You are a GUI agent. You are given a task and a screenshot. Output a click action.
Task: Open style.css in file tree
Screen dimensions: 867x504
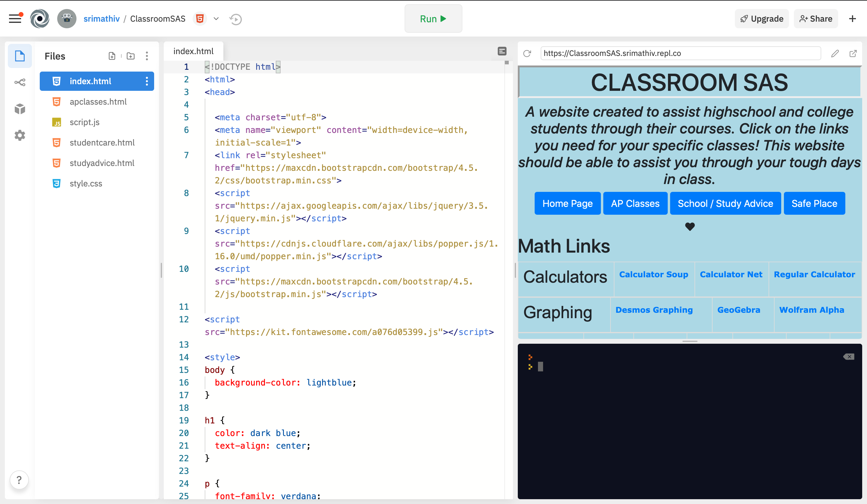(x=86, y=183)
